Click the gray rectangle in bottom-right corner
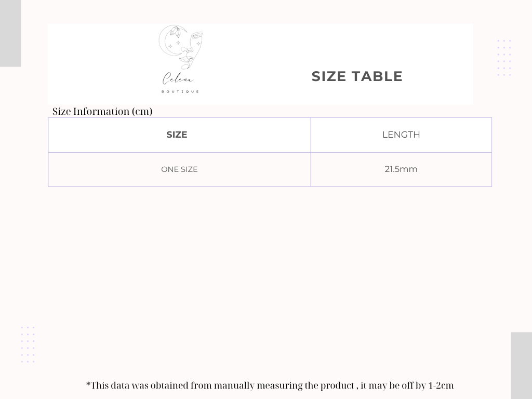The height and width of the screenshot is (399, 532). pos(521,365)
